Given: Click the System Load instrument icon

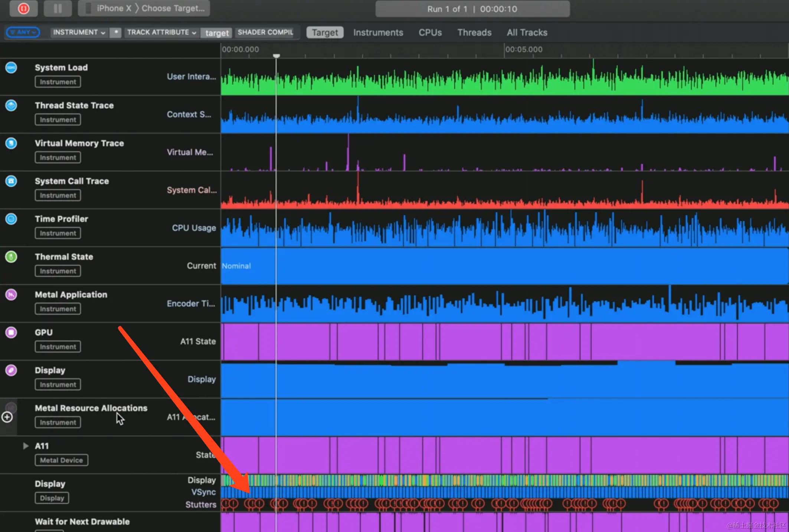Looking at the screenshot, I should 11,68.
